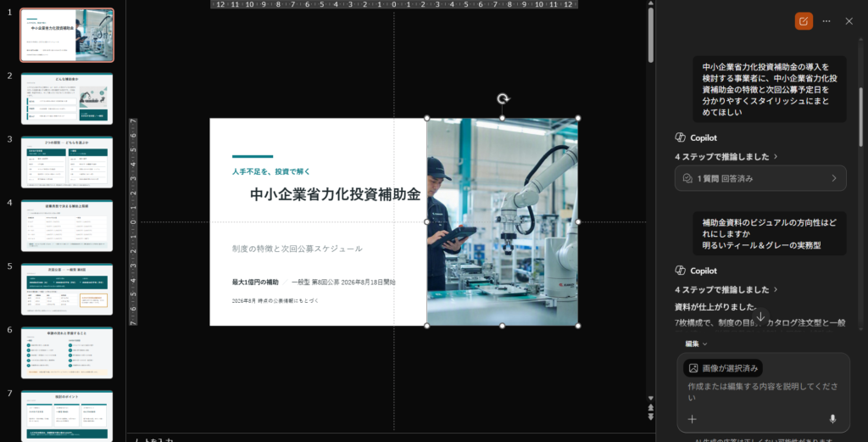868x442 pixels.
Task: Click the plus attach icon in prompt box
Action: click(692, 419)
